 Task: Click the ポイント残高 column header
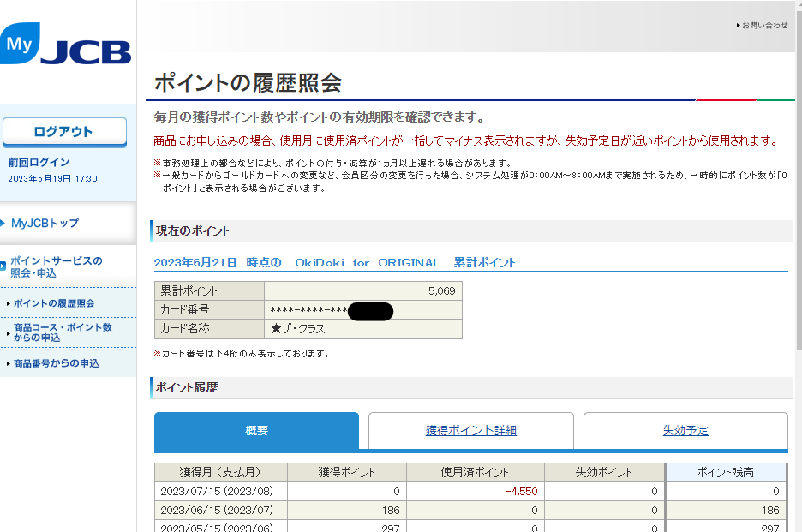[726, 472]
